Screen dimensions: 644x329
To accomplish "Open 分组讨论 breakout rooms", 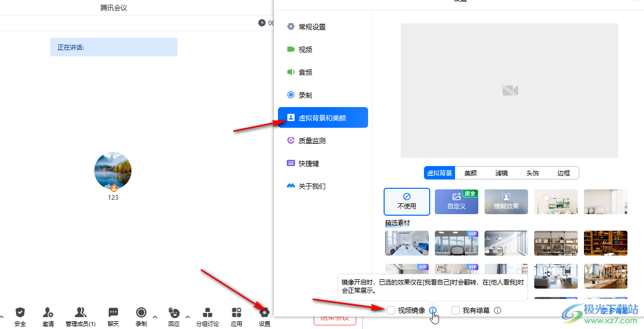I will click(x=208, y=317).
